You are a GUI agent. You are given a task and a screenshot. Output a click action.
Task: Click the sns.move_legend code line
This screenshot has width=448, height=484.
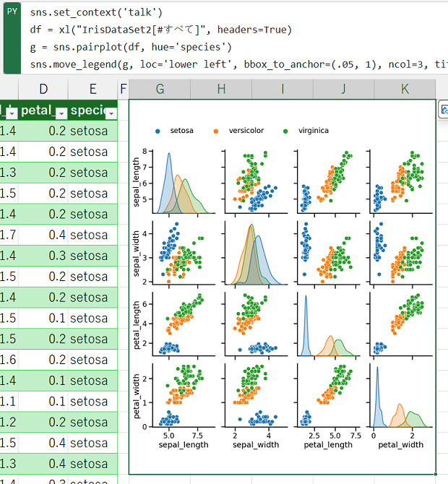click(x=238, y=64)
